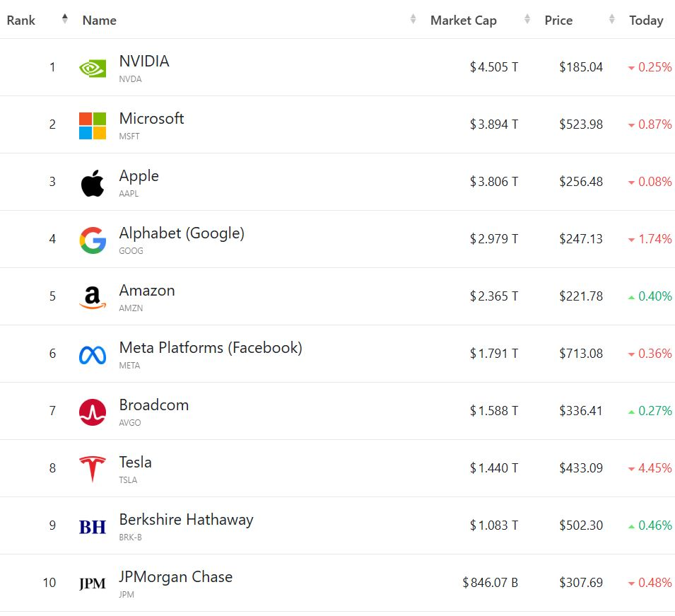The height and width of the screenshot is (616, 675).
Task: Click the Apple logo icon
Action: 93,182
